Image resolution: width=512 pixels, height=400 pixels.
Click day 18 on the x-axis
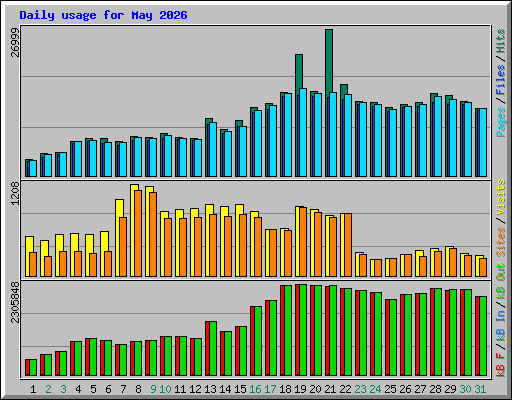(285, 389)
